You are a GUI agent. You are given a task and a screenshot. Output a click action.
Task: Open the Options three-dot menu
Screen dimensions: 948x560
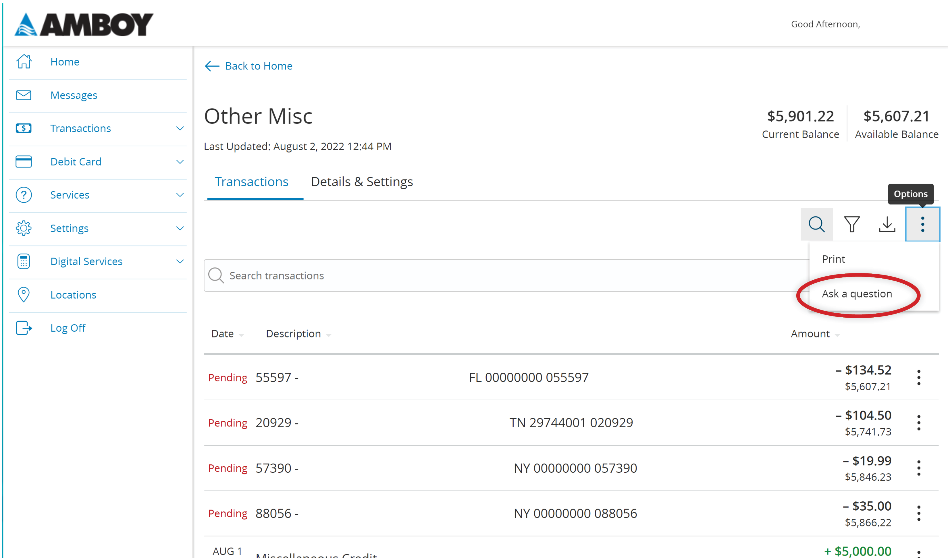tap(922, 224)
